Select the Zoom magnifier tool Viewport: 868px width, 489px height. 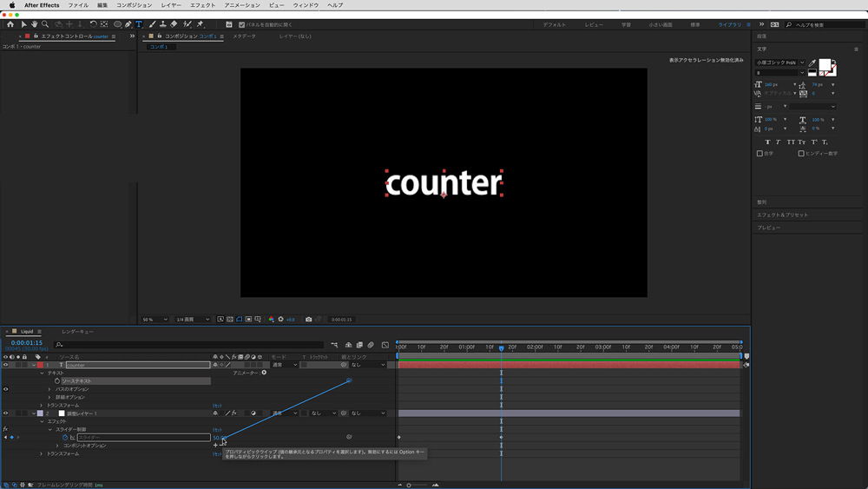coord(45,24)
